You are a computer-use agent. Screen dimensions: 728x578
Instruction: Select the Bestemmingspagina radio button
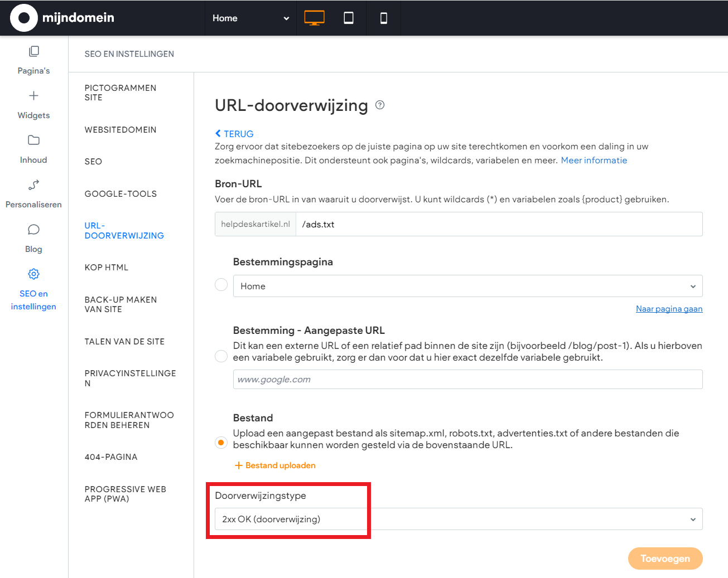pyautogui.click(x=221, y=285)
